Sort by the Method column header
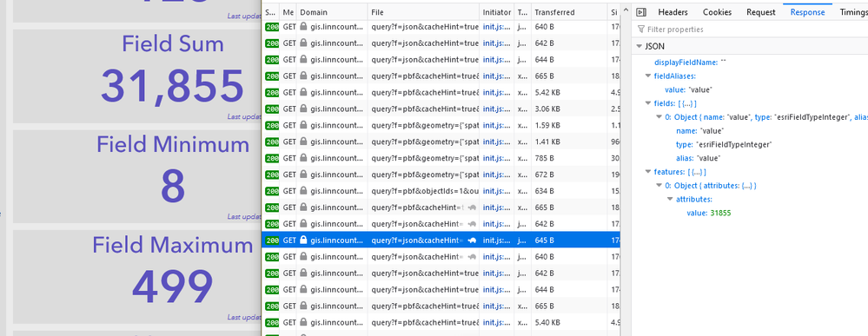Screen dimensions: 868x336 (x=288, y=12)
